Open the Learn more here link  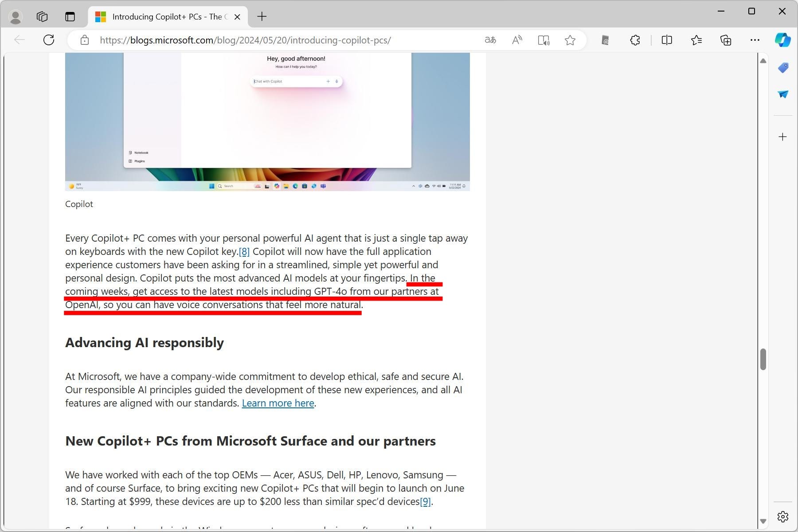click(278, 403)
